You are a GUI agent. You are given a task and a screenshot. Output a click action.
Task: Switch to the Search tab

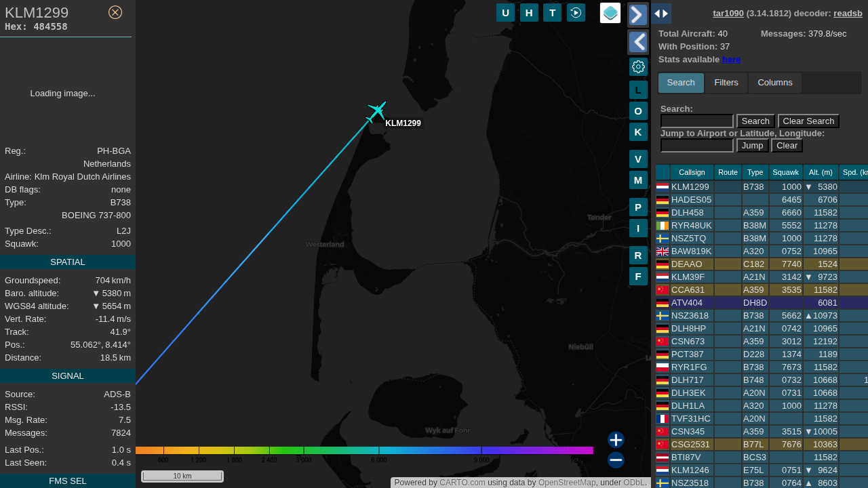pos(681,83)
